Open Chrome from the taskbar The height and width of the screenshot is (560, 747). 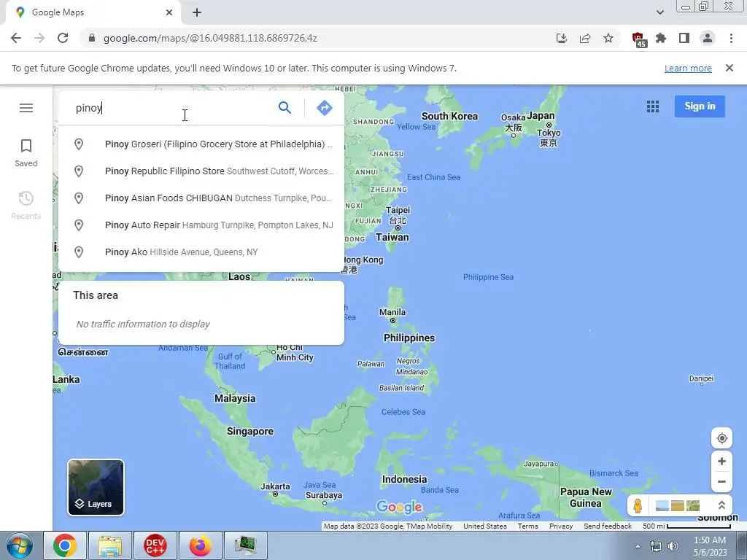point(65,545)
